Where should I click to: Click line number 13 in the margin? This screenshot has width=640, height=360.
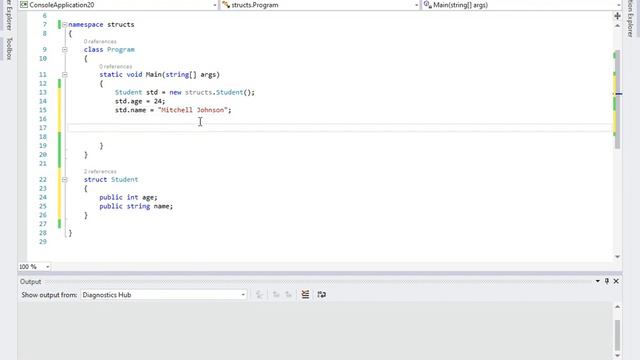[x=43, y=92]
